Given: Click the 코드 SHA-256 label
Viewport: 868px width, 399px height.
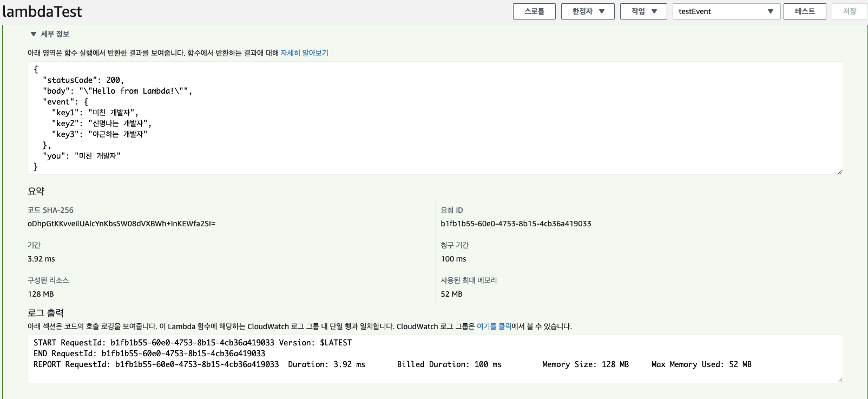Looking at the screenshot, I should pos(50,210).
